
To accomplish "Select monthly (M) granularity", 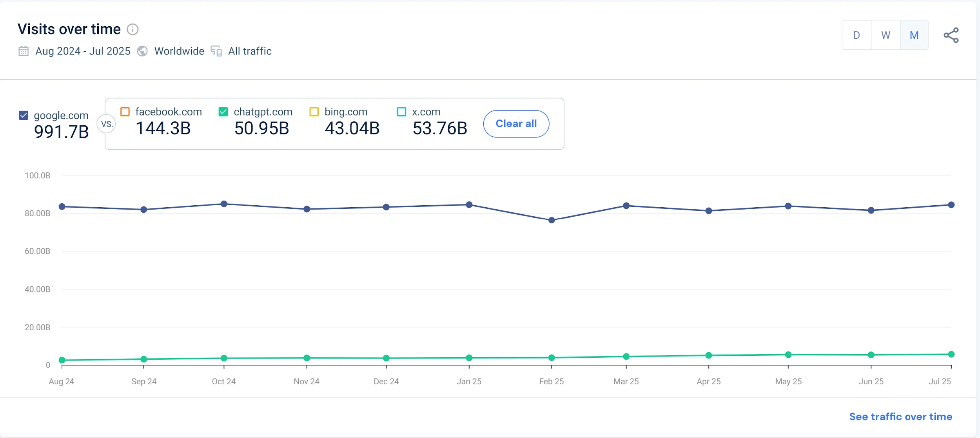I will click(x=914, y=35).
